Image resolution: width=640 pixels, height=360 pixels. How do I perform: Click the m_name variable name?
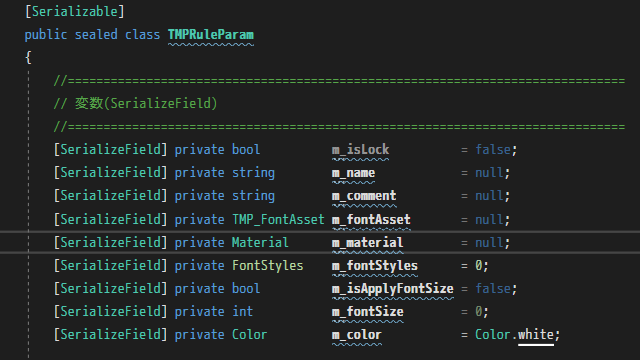353,173
